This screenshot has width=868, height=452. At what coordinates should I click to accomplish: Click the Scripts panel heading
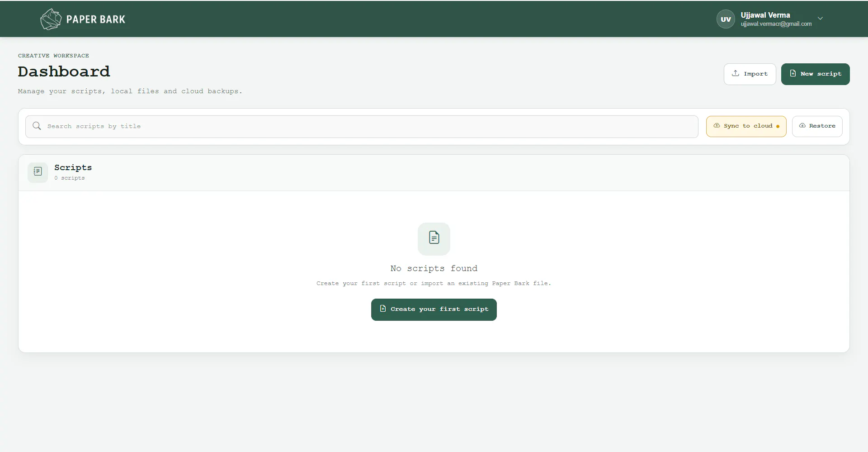coord(73,167)
